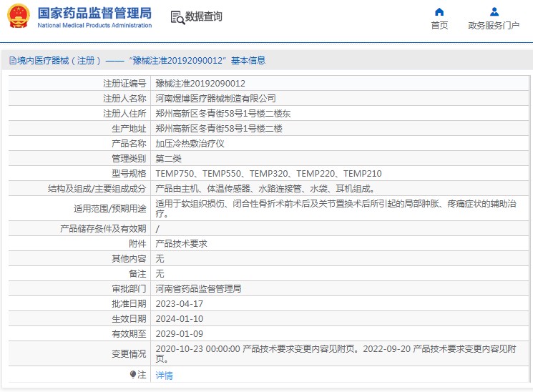Click the 政务服务门户 label
The width and height of the screenshot is (533, 392).
click(x=494, y=25)
